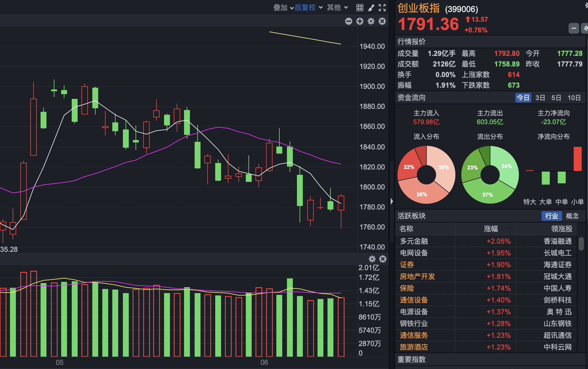
Task: Open the 保险 sector link
Action: click(407, 288)
